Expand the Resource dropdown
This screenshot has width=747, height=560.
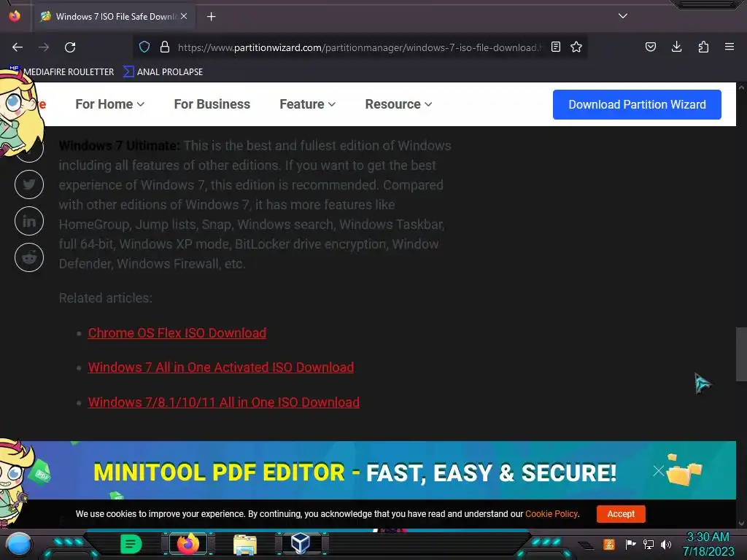[x=399, y=104]
